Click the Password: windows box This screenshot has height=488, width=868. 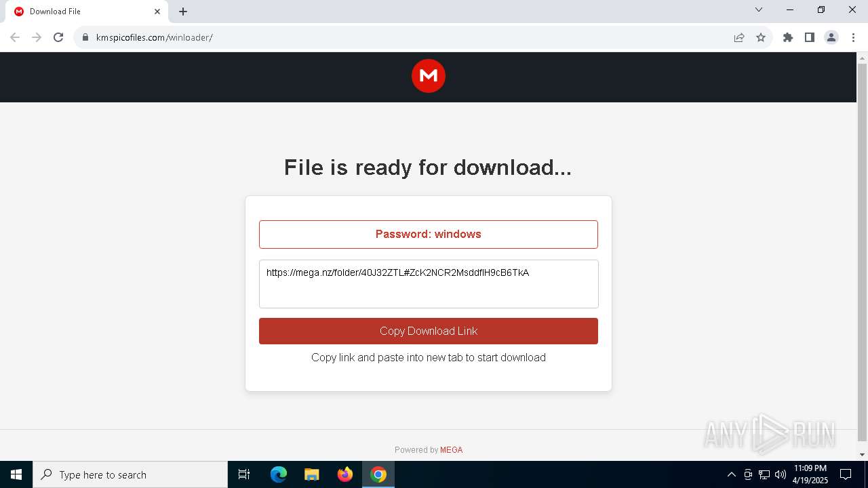point(429,235)
